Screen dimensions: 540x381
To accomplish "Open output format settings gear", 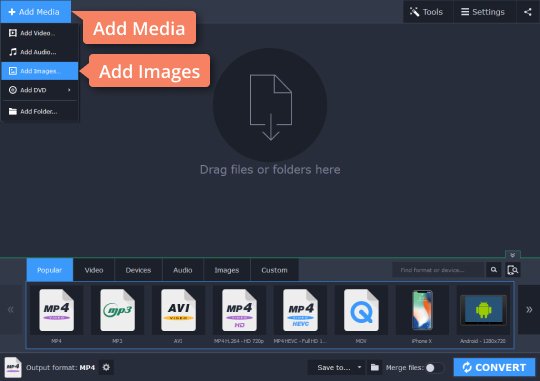I will [106, 367].
